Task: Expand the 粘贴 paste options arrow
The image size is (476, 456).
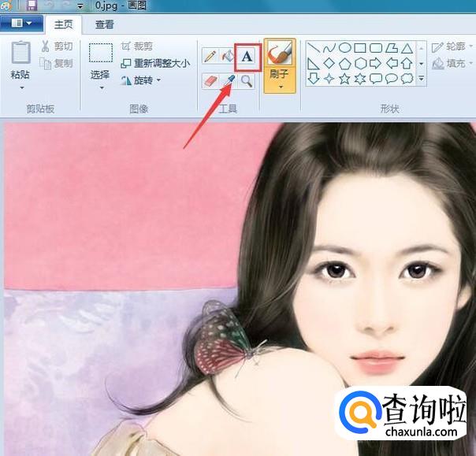Action: point(22,88)
